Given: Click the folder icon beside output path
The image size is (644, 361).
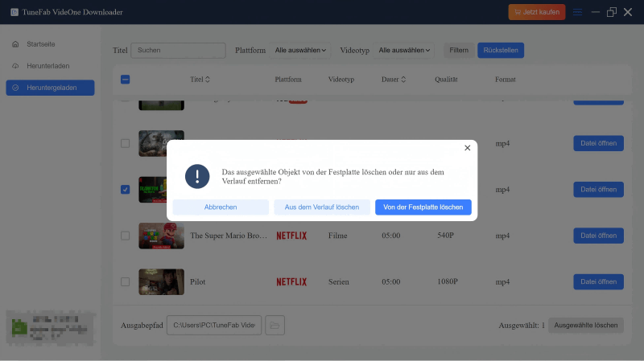Looking at the screenshot, I should [275, 326].
